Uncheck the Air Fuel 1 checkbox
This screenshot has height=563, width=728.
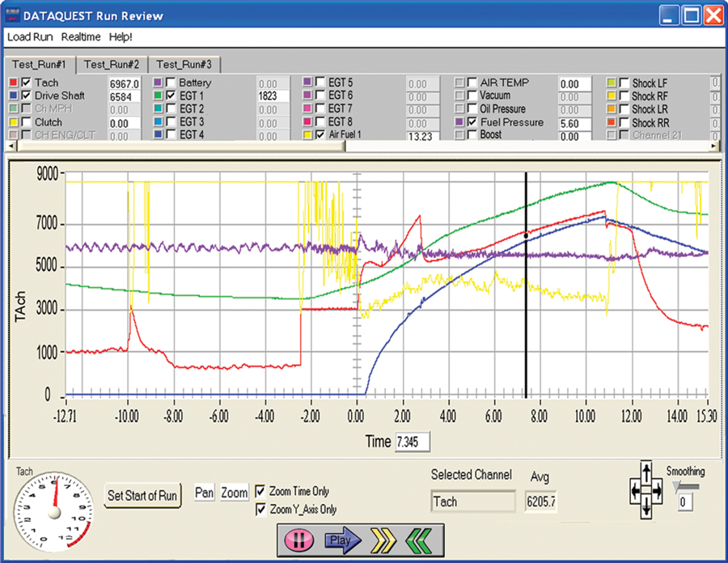(x=320, y=134)
